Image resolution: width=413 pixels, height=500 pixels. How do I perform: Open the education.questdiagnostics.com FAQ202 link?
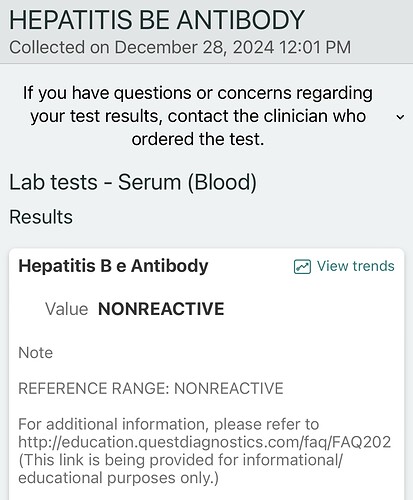pos(204,442)
